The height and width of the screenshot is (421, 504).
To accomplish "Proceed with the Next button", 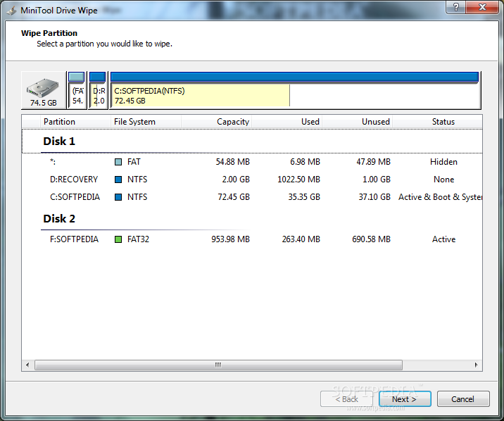I will pos(405,399).
